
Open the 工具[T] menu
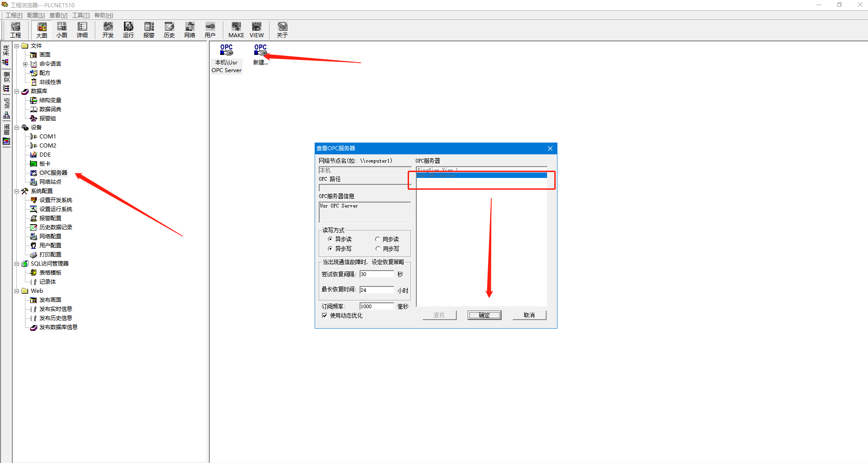[81, 15]
